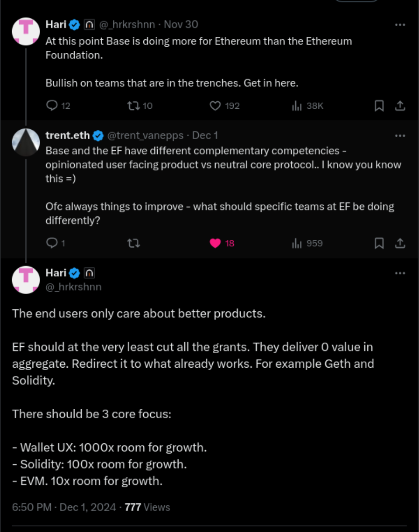View analytics for 38K views tweet
This screenshot has height=532, width=419.
(x=297, y=106)
